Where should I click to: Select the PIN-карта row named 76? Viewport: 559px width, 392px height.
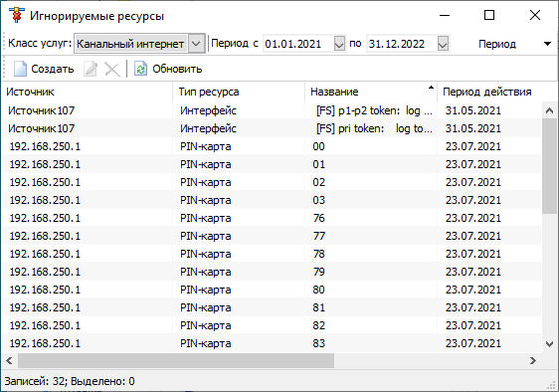click(272, 218)
